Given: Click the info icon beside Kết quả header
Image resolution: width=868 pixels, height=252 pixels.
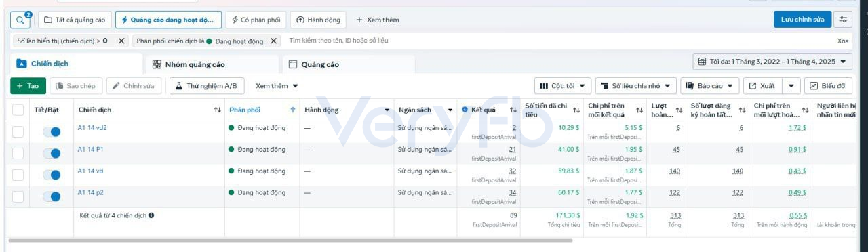Looking at the screenshot, I should (x=465, y=110).
